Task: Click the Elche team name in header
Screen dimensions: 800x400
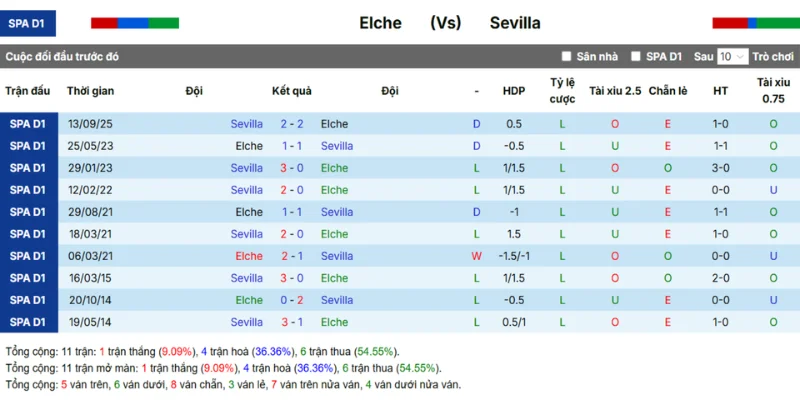Action: pos(380,22)
